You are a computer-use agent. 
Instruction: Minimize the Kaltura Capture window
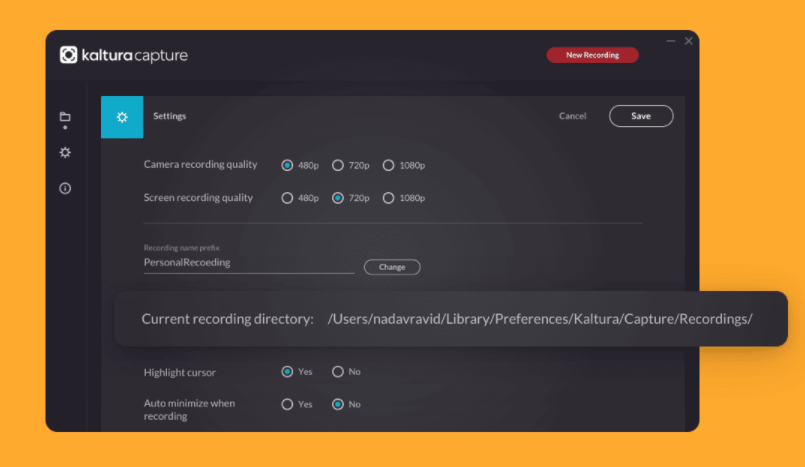670,41
